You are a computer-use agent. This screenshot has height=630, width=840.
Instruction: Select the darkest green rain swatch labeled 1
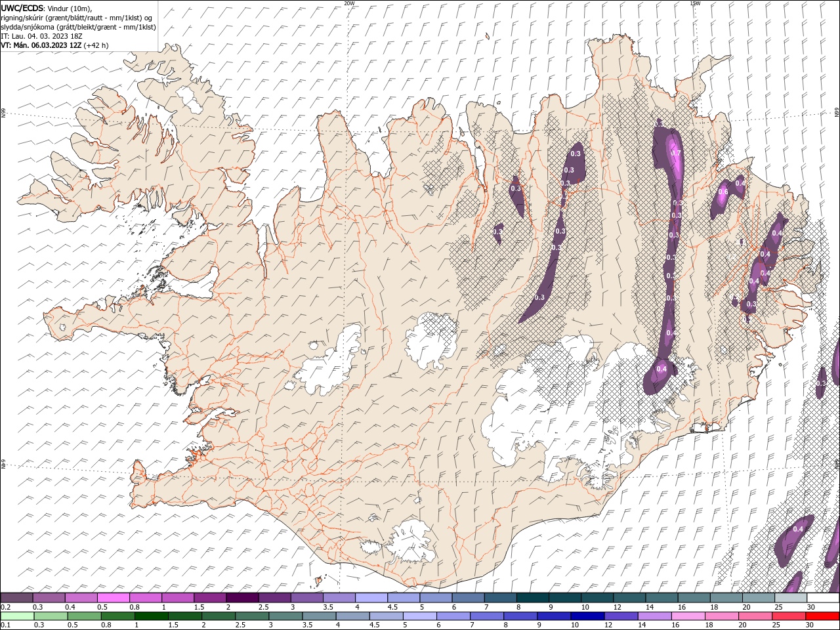151,616
